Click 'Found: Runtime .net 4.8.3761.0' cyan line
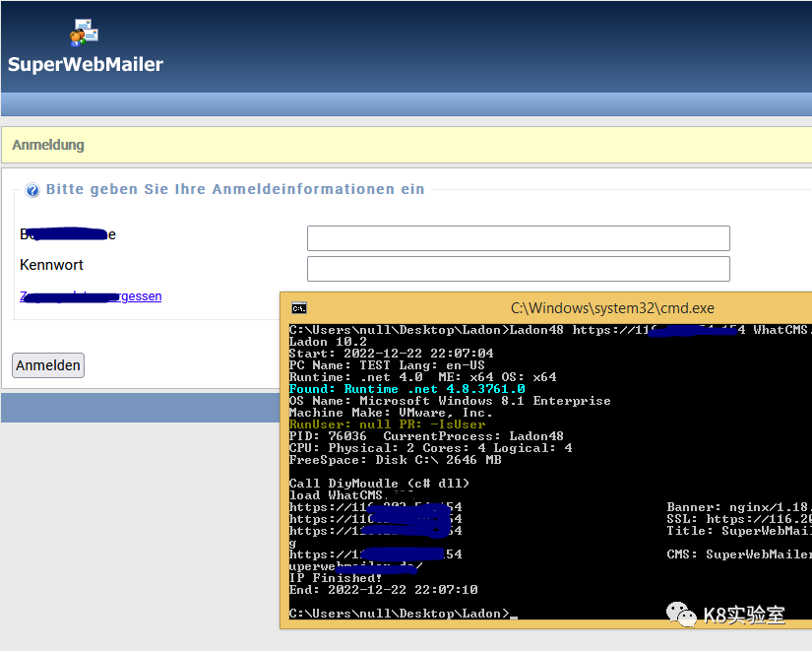The width and height of the screenshot is (812, 651). tap(407, 389)
